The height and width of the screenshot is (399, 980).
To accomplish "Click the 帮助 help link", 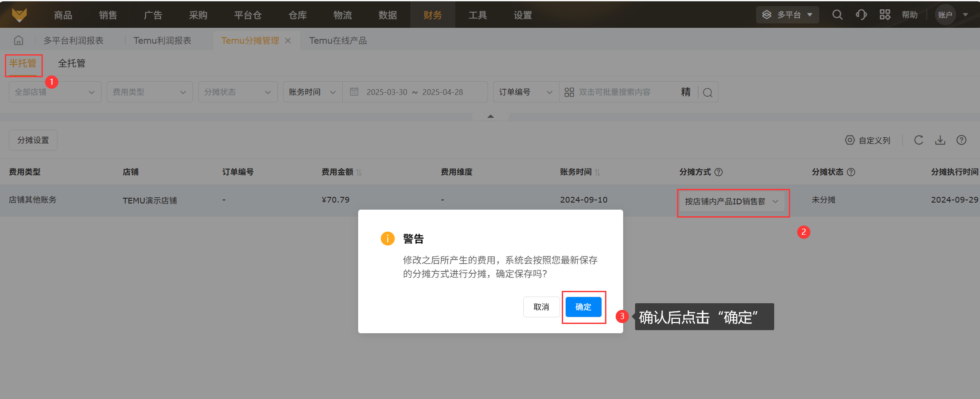I will pyautogui.click(x=910, y=15).
